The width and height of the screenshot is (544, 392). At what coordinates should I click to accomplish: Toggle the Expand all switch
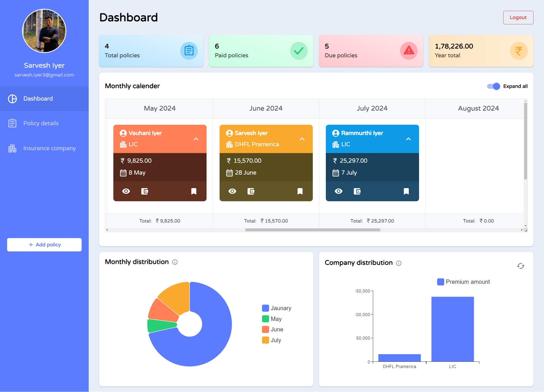[494, 86]
